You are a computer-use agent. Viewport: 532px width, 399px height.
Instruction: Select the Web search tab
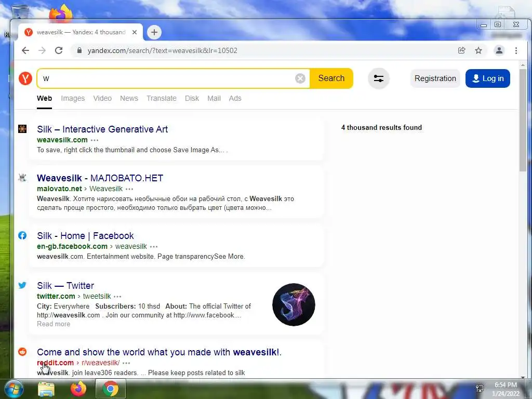(45, 98)
